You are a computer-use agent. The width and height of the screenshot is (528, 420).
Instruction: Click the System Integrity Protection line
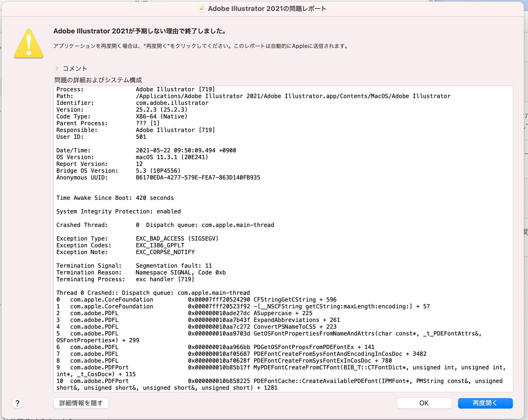pyautogui.click(x=118, y=212)
